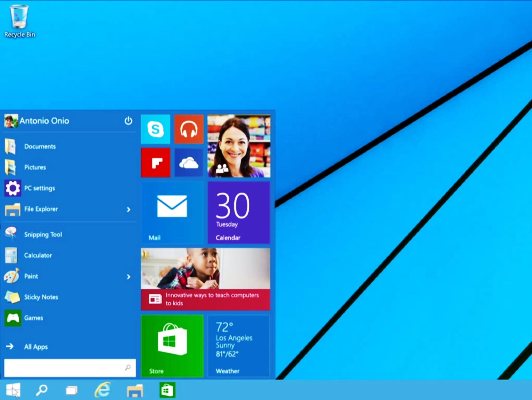Open the Calendar tile showing 30 Tuesday
Image resolution: width=532 pixels, height=400 pixels.
(239, 213)
